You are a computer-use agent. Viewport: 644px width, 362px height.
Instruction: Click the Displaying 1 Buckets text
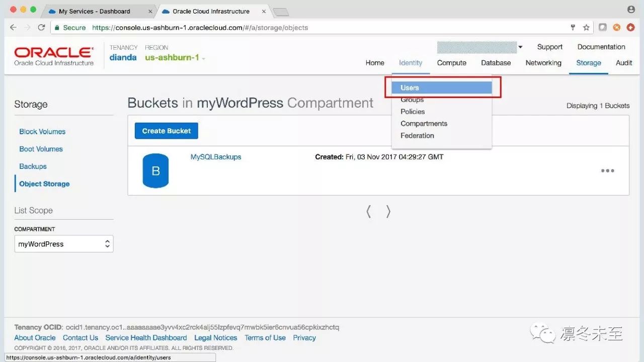point(598,106)
